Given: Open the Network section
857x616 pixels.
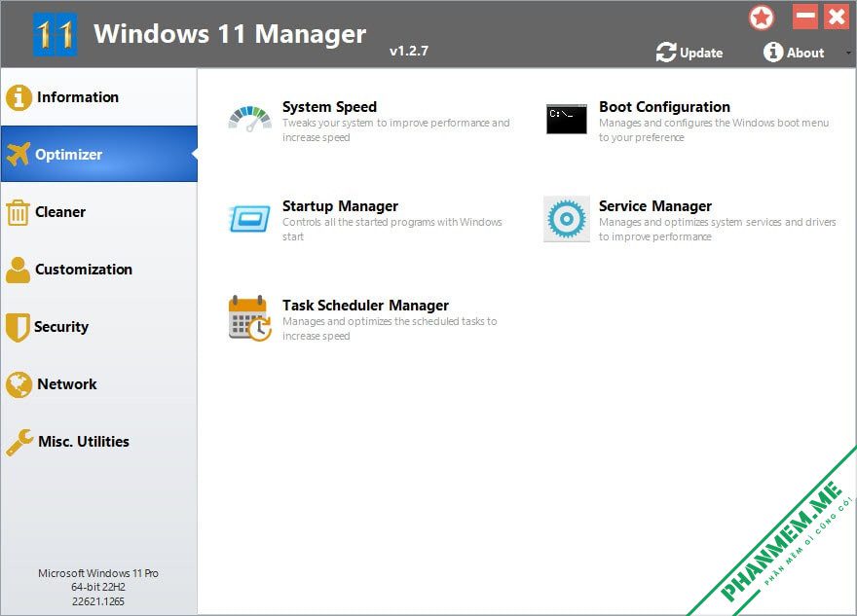Looking at the screenshot, I should tap(99, 384).
